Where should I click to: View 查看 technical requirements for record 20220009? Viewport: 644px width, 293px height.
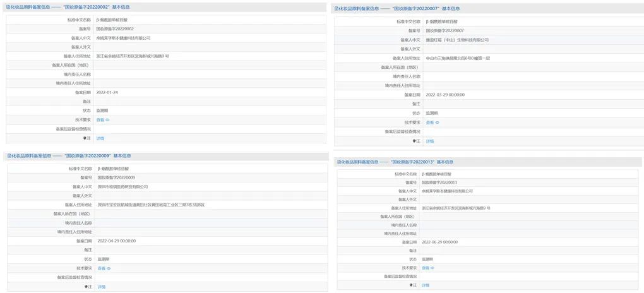point(100,268)
